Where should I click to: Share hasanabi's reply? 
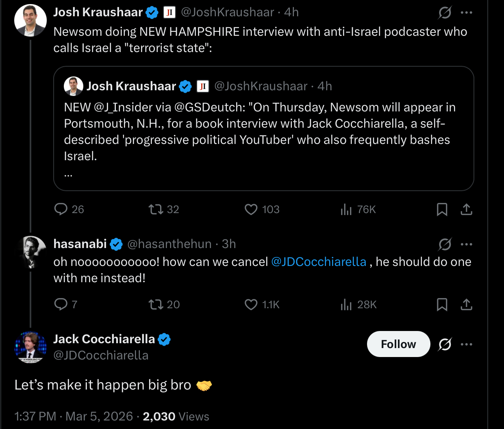[x=466, y=304]
